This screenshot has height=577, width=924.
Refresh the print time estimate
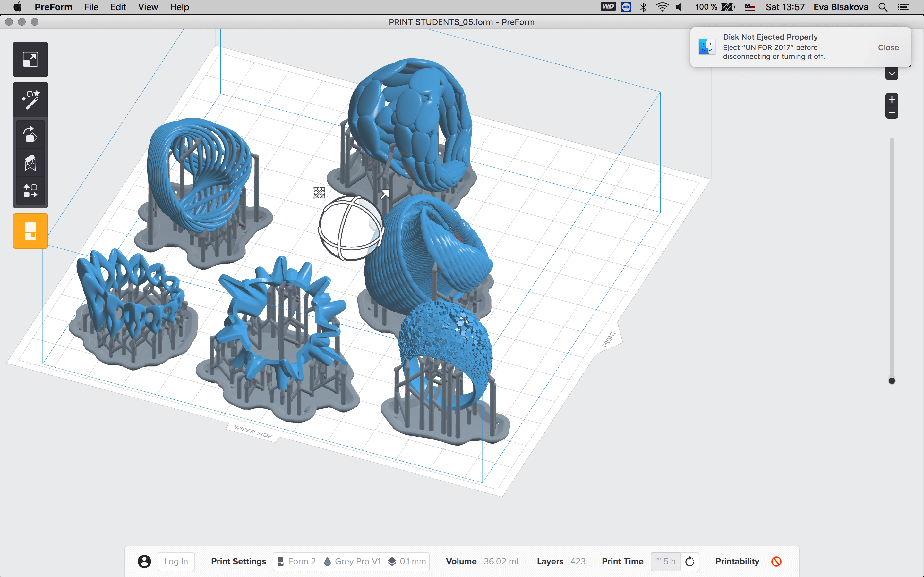[689, 561]
